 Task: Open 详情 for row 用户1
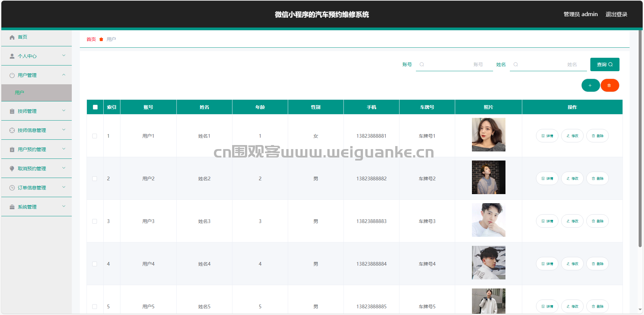click(547, 136)
